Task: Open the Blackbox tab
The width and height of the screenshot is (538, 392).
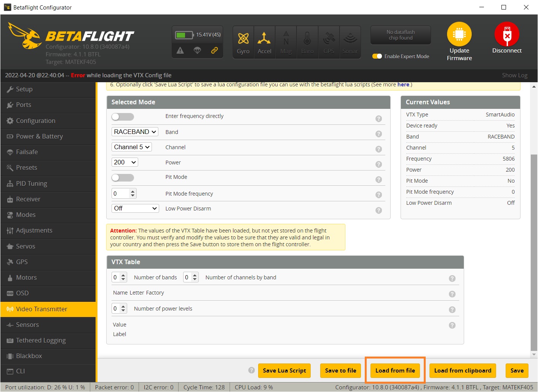Action: pos(48,356)
